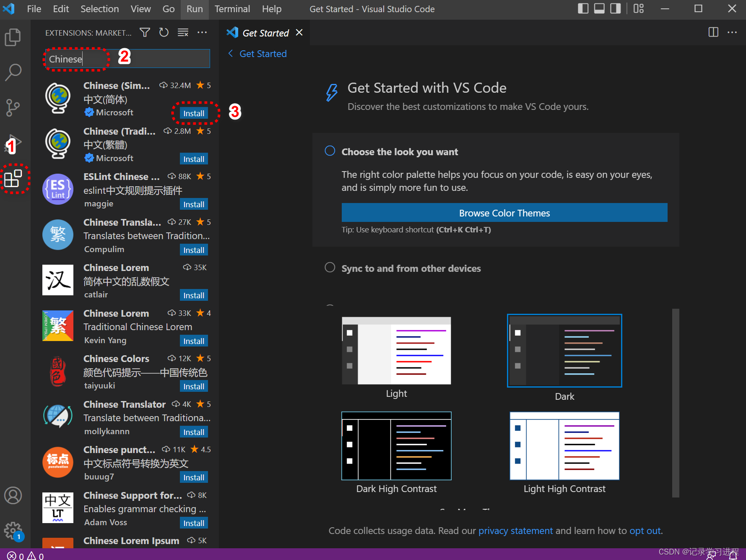Install Chinese (Simplified) language pack

pos(194,113)
